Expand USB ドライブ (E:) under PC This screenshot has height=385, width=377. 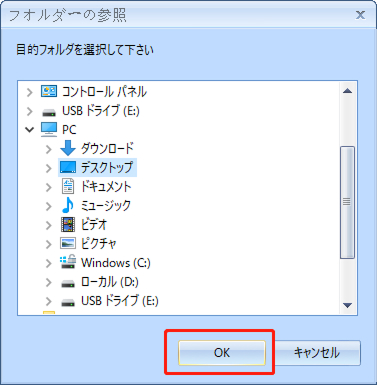pyautogui.click(x=49, y=301)
